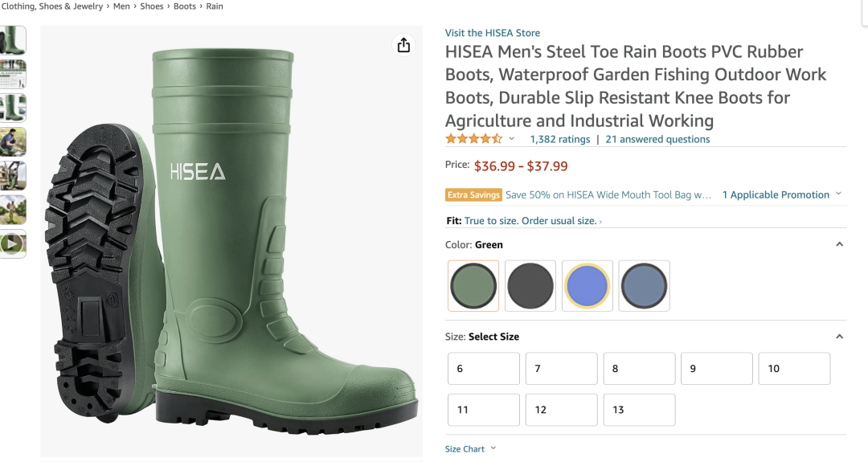
Task: Collapse the Size section chevron
Action: (839, 337)
